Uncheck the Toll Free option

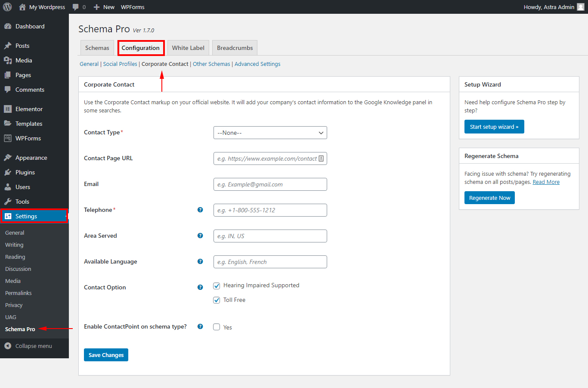(217, 300)
